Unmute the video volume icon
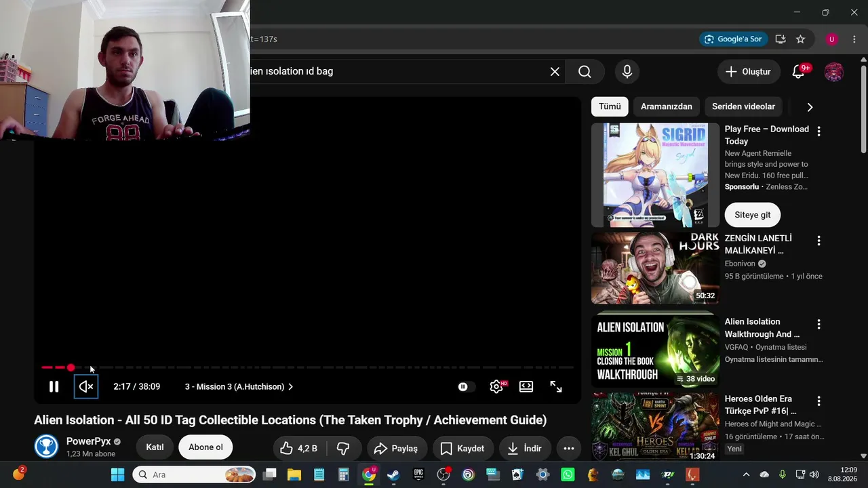This screenshot has height=488, width=868. coord(86,387)
